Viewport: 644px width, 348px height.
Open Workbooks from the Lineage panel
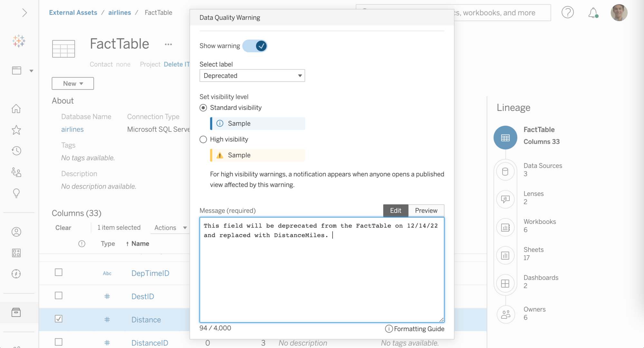tap(540, 225)
